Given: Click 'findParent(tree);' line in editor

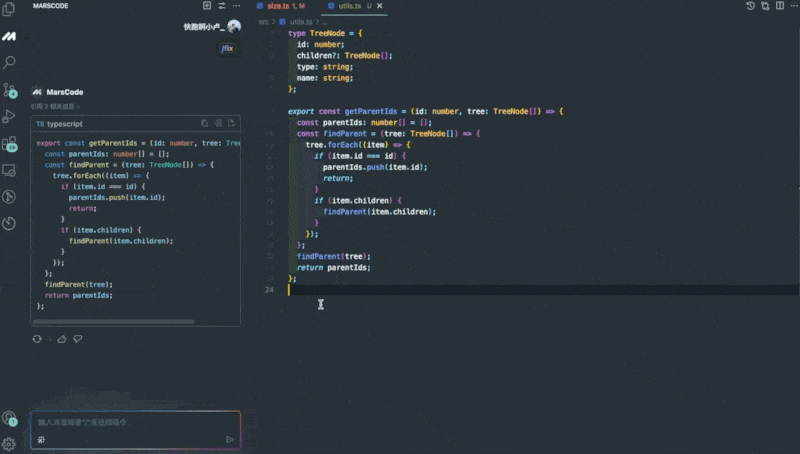Looking at the screenshot, I should (x=334, y=256).
